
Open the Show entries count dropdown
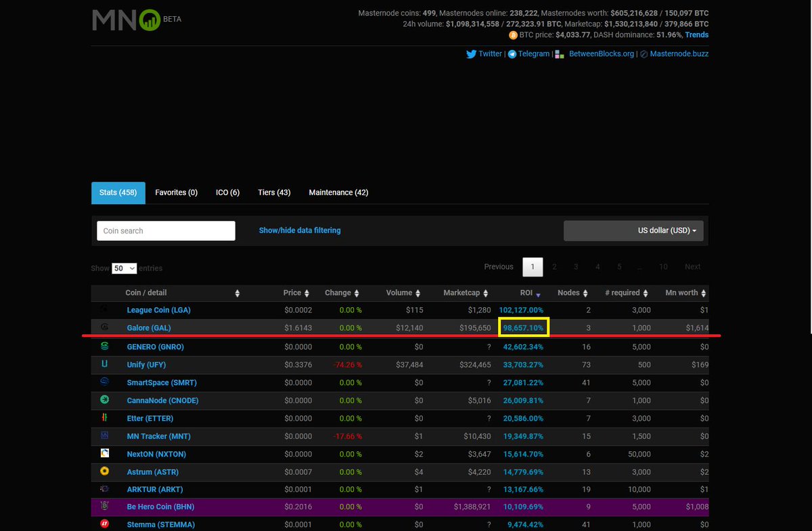click(x=125, y=268)
